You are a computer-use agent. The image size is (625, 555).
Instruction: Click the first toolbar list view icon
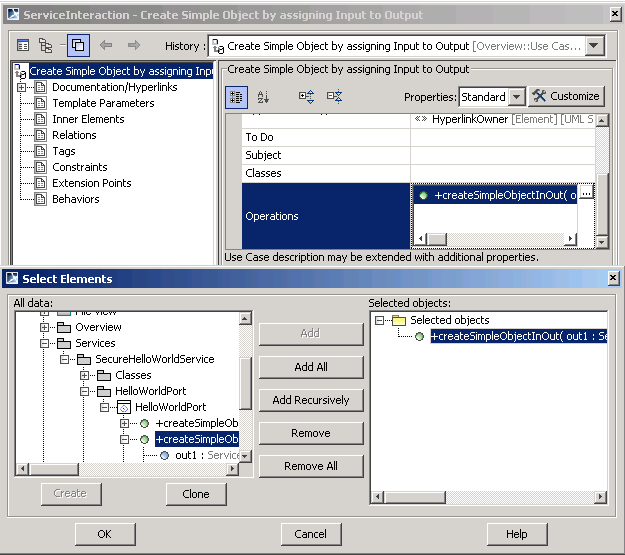point(23,46)
